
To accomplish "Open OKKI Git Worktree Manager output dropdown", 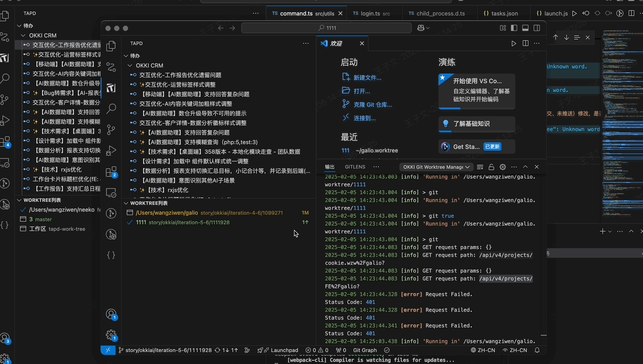I will tap(436, 167).
